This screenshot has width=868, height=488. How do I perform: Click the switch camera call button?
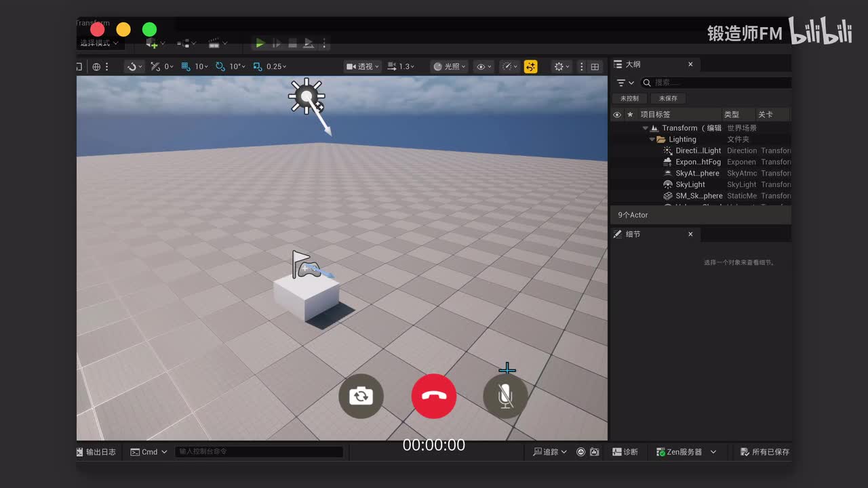coord(361,396)
